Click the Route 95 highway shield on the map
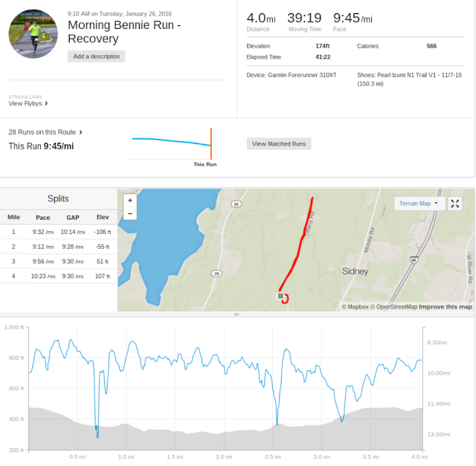Viewport: 476px width, 466px height. (413, 260)
